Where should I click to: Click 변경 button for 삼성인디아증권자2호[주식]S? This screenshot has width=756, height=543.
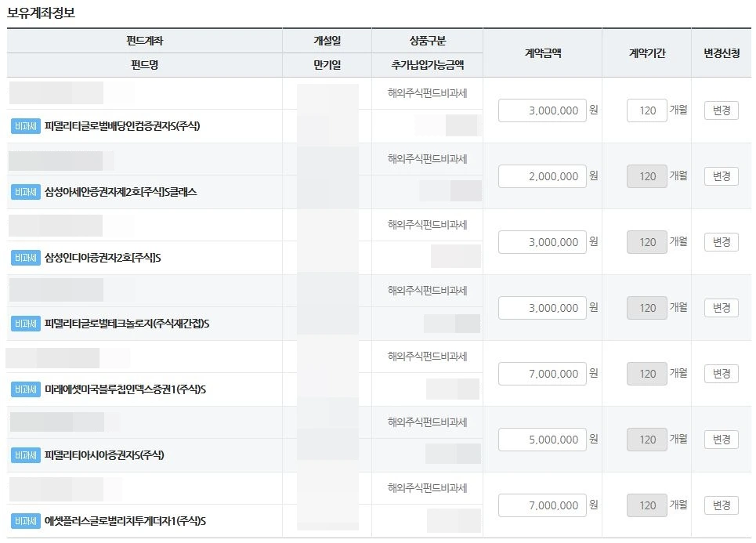(x=722, y=242)
